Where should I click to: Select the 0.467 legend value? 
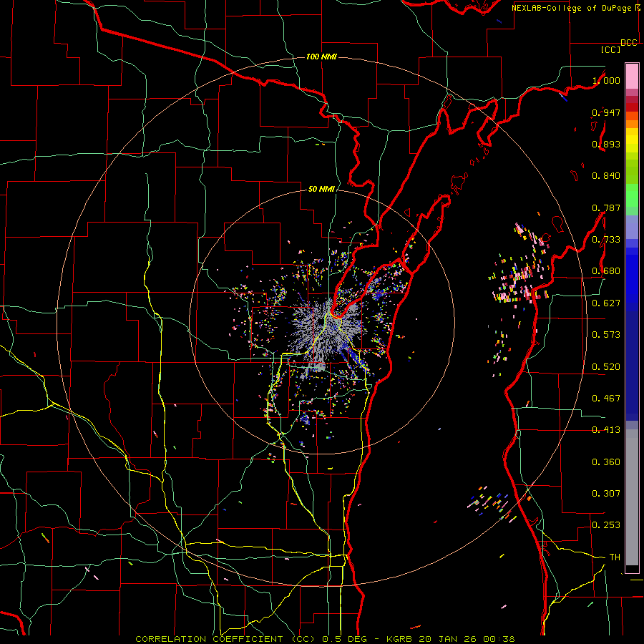click(606, 399)
